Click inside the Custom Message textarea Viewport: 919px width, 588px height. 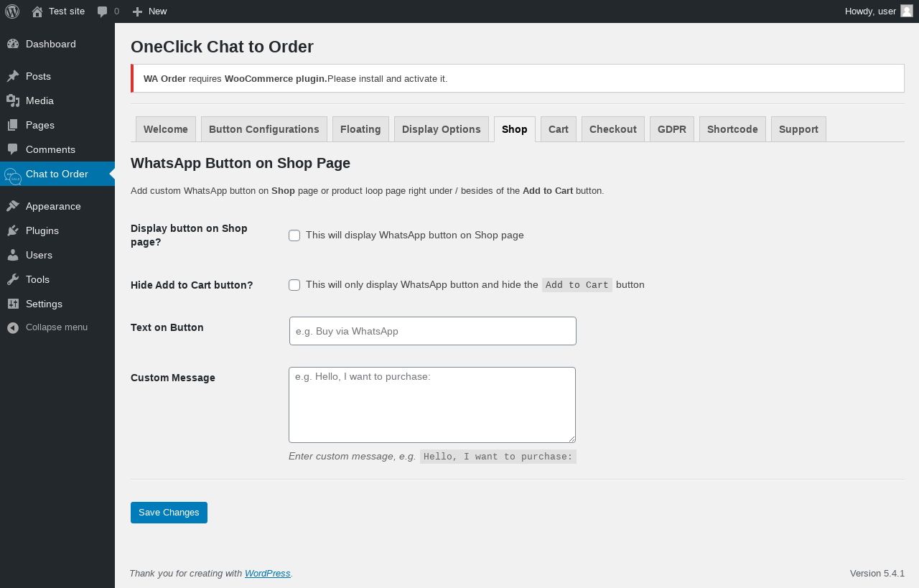(x=432, y=405)
